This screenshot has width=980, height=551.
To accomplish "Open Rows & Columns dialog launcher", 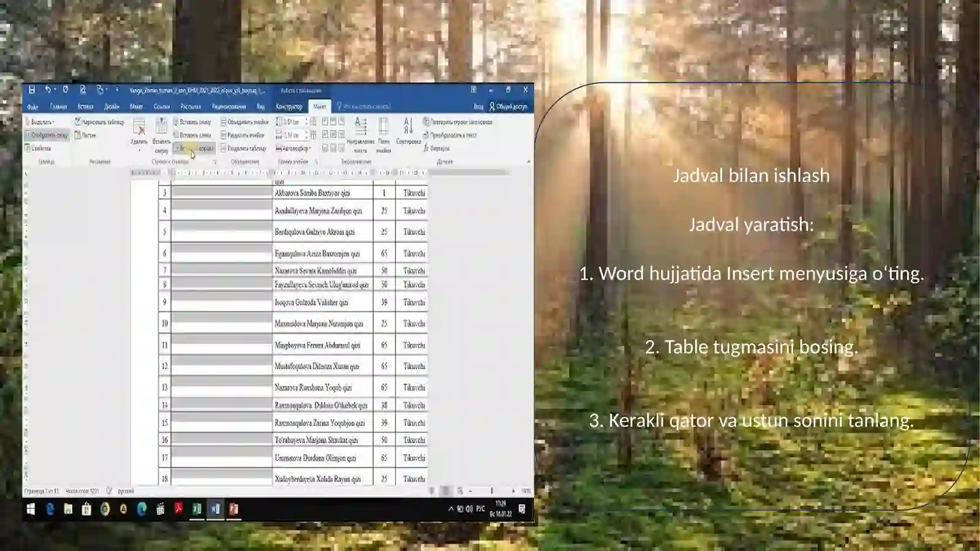I will (214, 162).
